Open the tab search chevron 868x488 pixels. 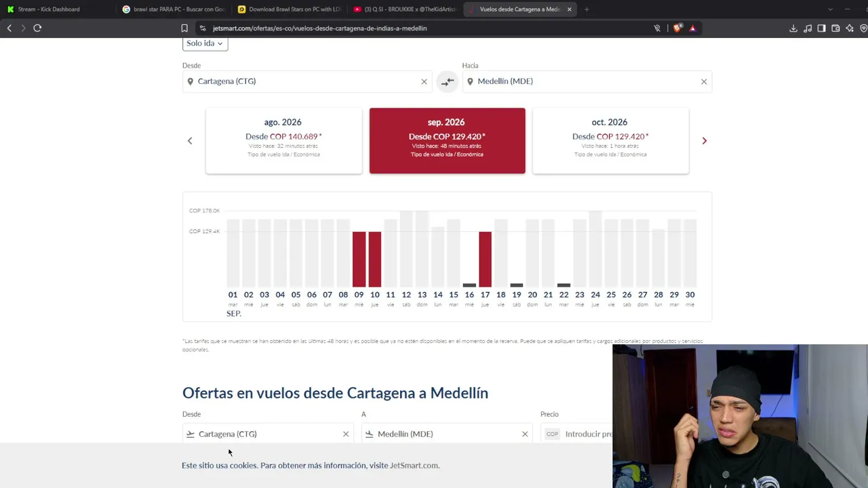[830, 9]
